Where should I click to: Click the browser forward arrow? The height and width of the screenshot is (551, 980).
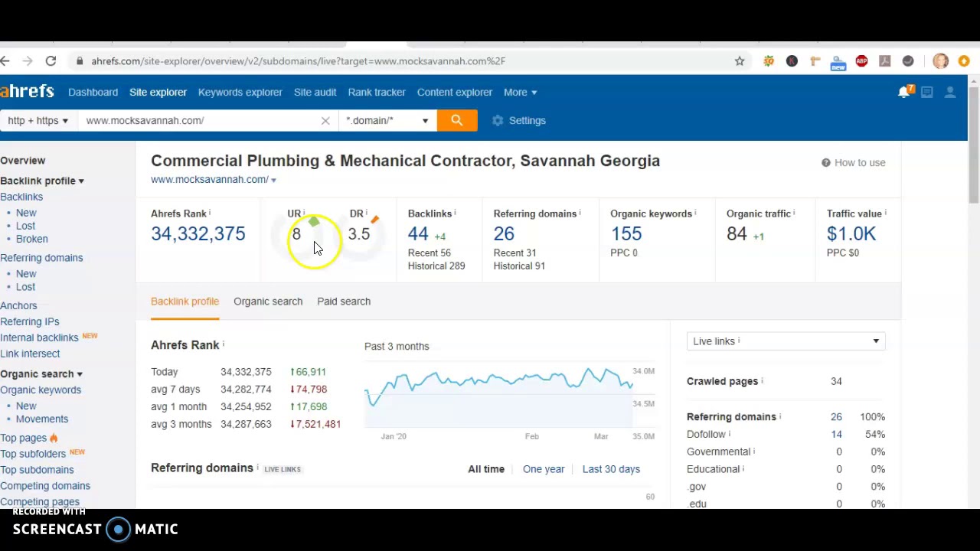pyautogui.click(x=28, y=61)
